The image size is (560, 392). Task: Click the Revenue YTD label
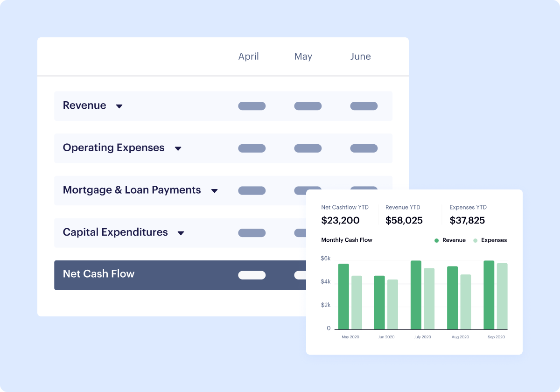(403, 207)
